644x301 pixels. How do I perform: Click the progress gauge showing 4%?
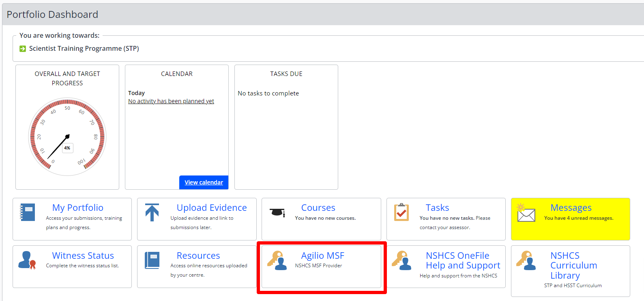point(67,136)
